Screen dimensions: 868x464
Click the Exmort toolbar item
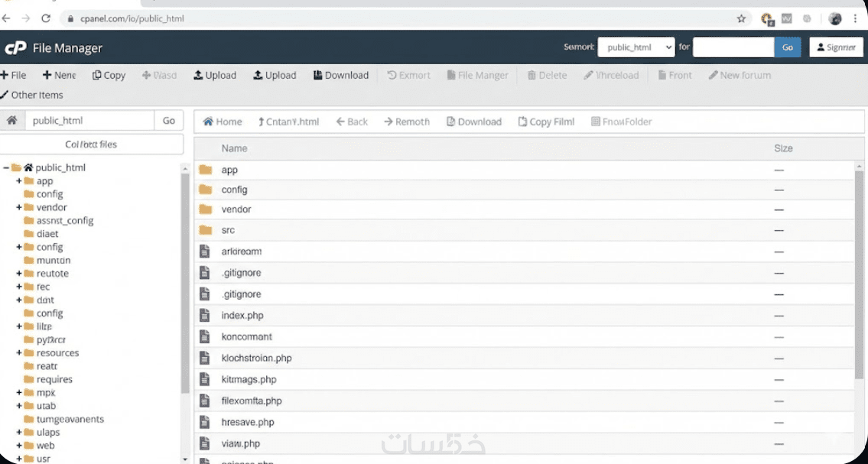coord(408,75)
